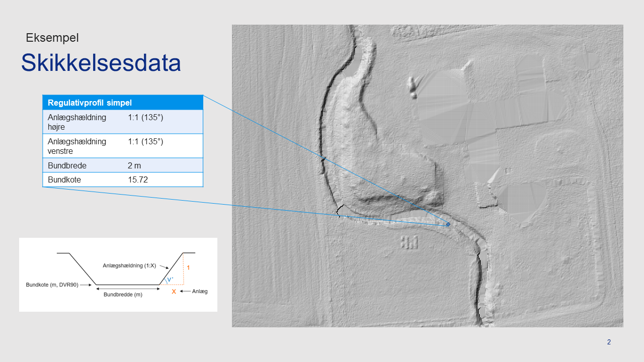Click the 'Bundbrede' row label
The width and height of the screenshot is (644, 362).
tap(67, 165)
